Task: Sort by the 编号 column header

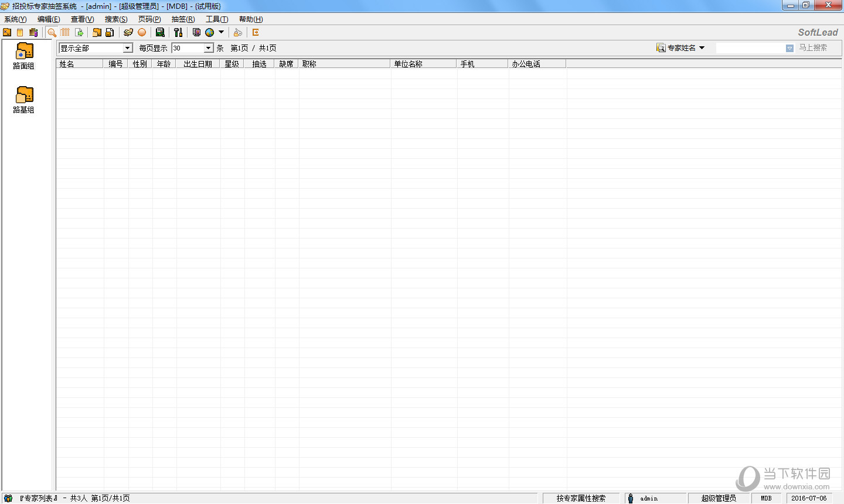Action: point(116,64)
